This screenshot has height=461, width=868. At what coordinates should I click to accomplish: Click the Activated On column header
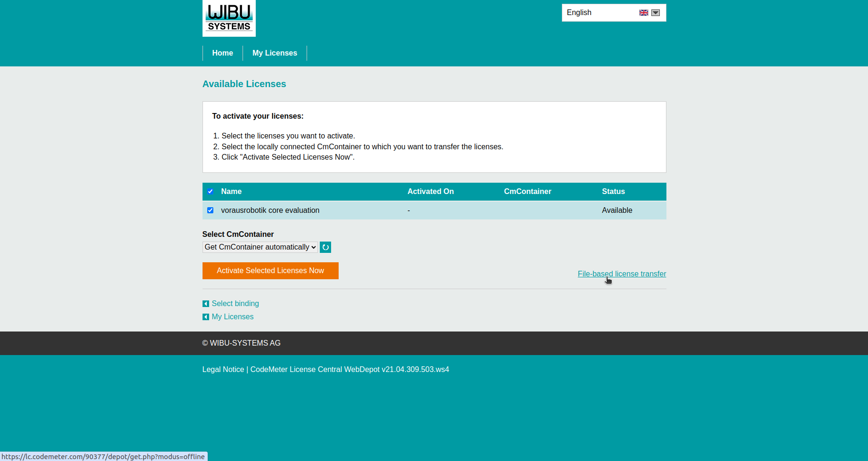click(430, 192)
